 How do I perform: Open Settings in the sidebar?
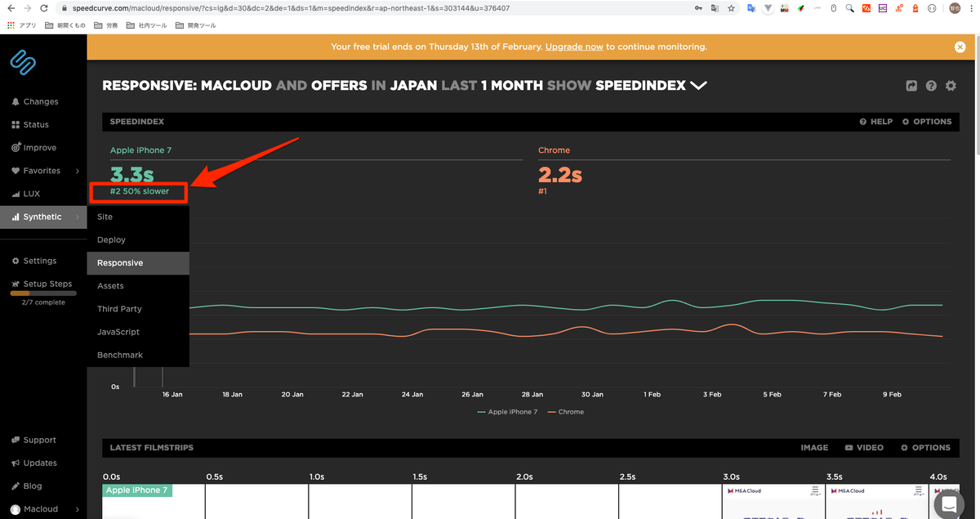coord(34,261)
